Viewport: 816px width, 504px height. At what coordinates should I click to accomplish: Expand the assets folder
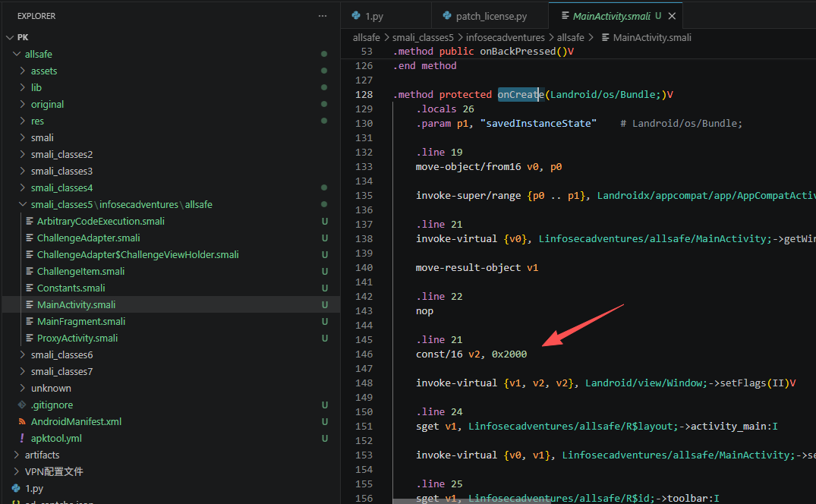coord(22,71)
